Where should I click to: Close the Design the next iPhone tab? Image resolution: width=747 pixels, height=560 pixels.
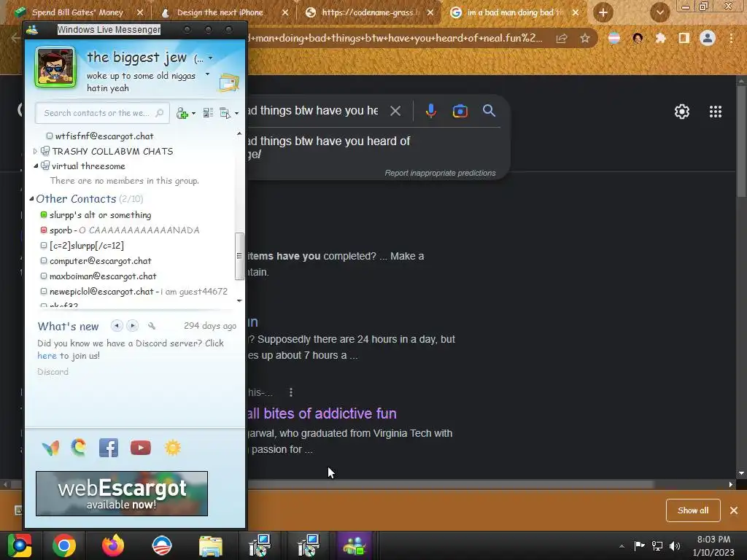(x=285, y=12)
